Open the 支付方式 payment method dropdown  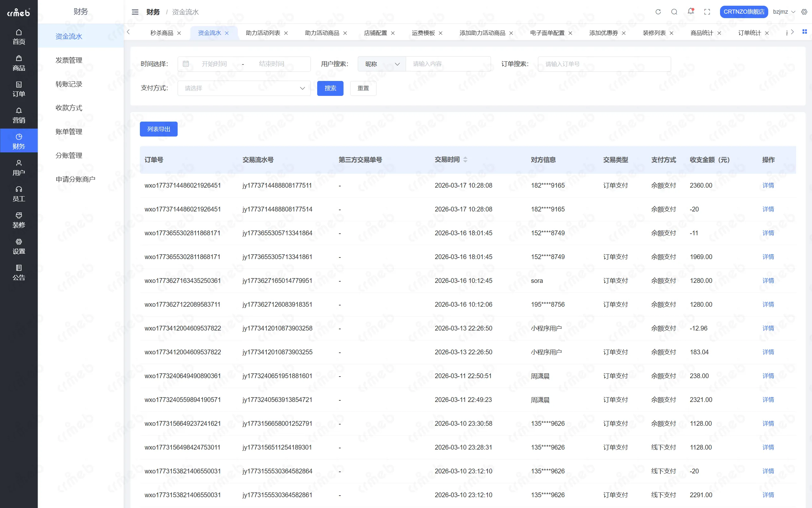click(x=244, y=88)
